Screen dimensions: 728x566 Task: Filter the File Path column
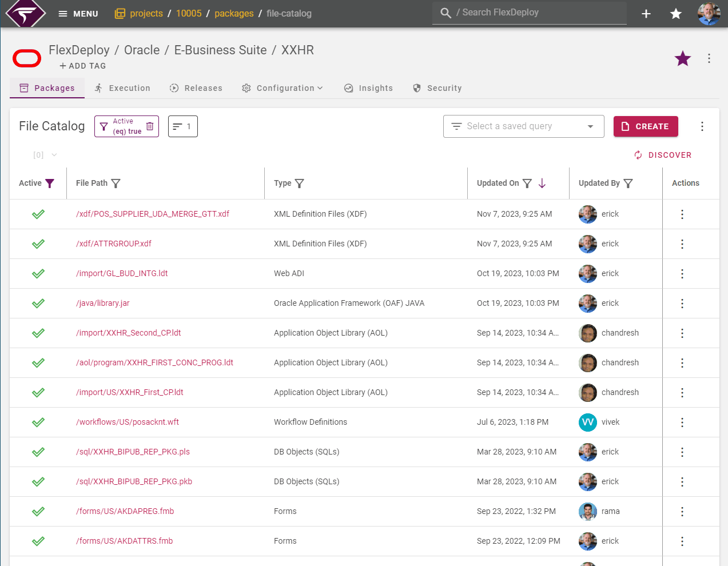tap(116, 183)
